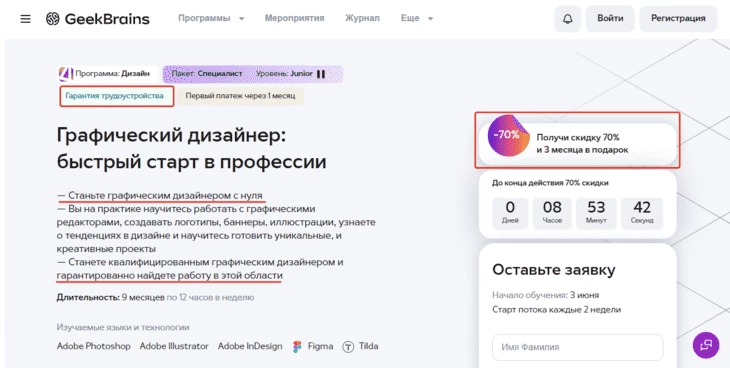Screen dimensions: 730x368
Task: Click the Секунд countdown box
Action: tap(642, 213)
